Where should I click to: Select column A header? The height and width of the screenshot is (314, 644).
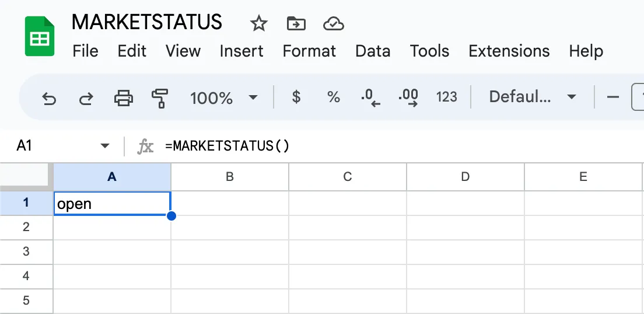tap(112, 177)
